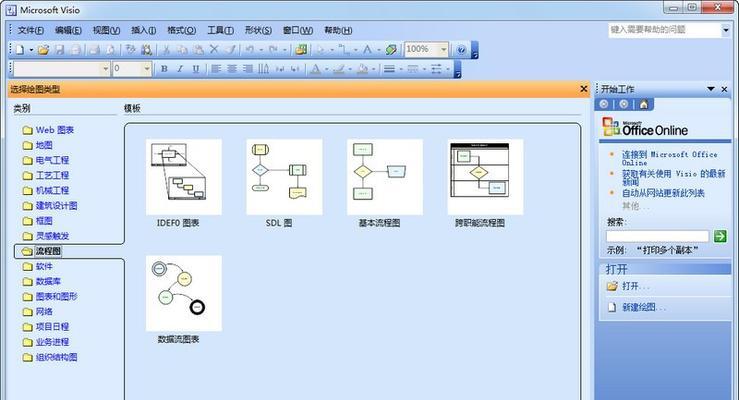The height and width of the screenshot is (400, 739).
Task: Click the 打开... link
Action: [635, 286]
